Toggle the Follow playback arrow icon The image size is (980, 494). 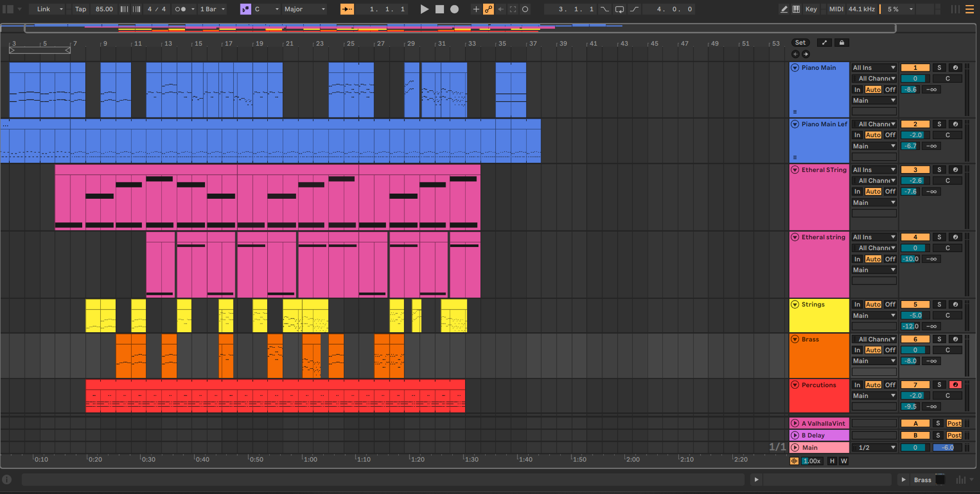point(347,9)
